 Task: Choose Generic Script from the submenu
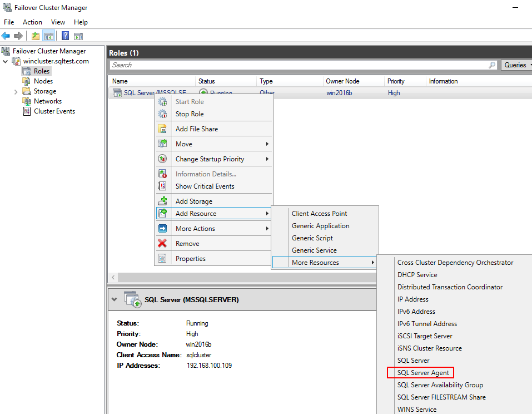(x=312, y=238)
